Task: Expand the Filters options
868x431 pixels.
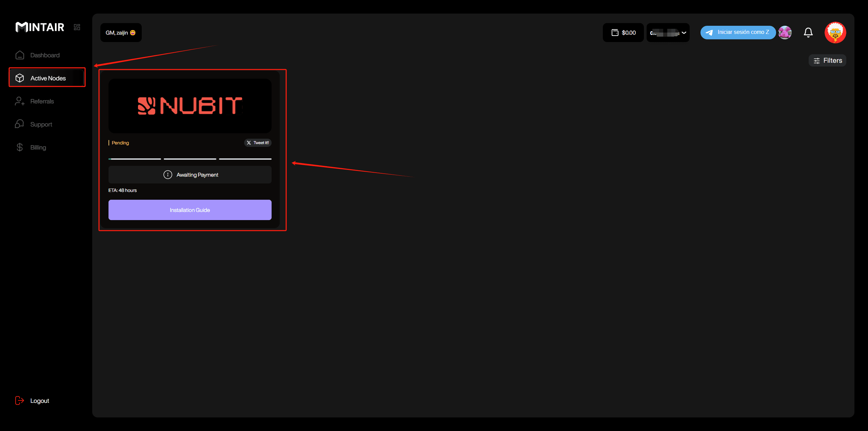Action: 827,61
